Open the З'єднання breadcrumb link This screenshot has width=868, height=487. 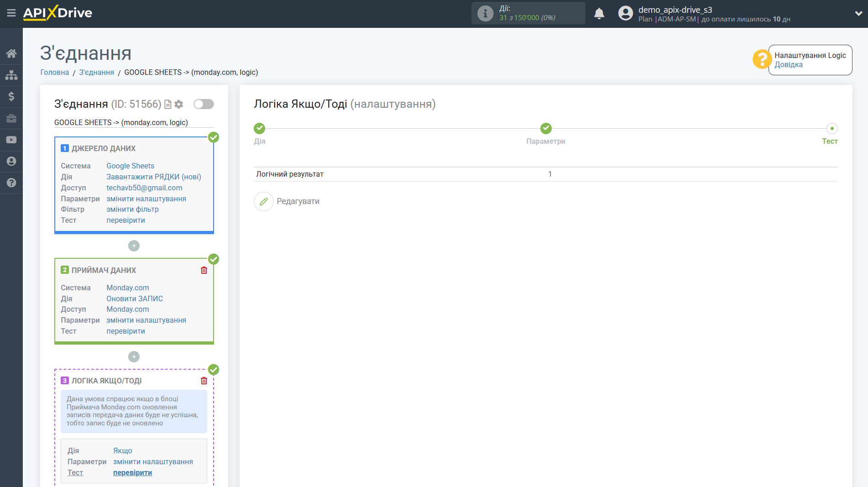click(x=96, y=72)
